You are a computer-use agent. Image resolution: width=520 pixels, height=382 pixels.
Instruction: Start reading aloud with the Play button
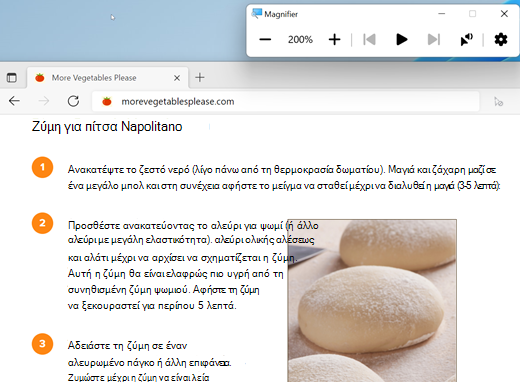(402, 40)
